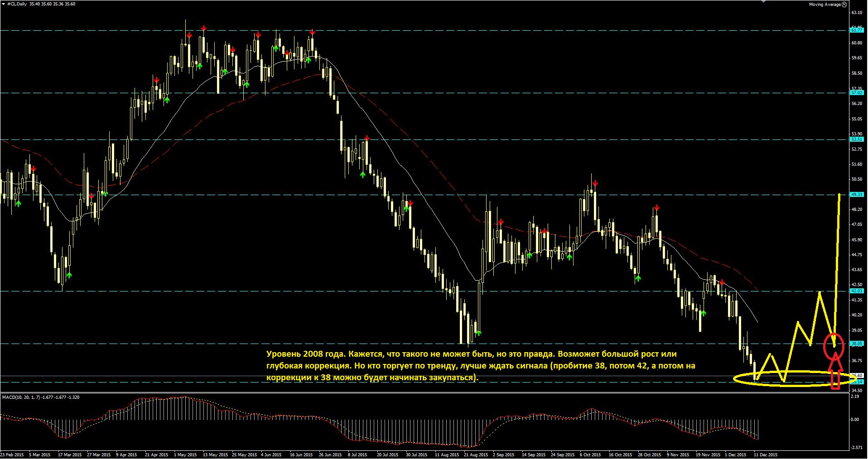Click the #CL,Daily chart title text
This screenshot has height=459, width=868.
pyautogui.click(x=16, y=4)
